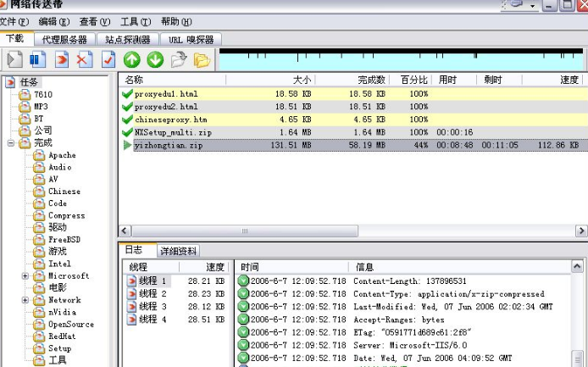Click the open file folder icon
Viewport: 588px width, 367px height.
pyautogui.click(x=179, y=59)
